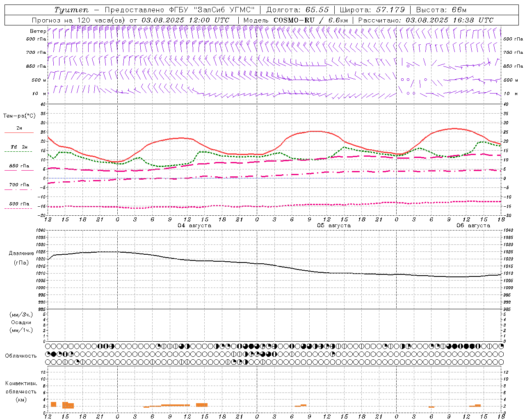Click the left "10 м" wind level label
525x420 pixels.
pos(39,94)
